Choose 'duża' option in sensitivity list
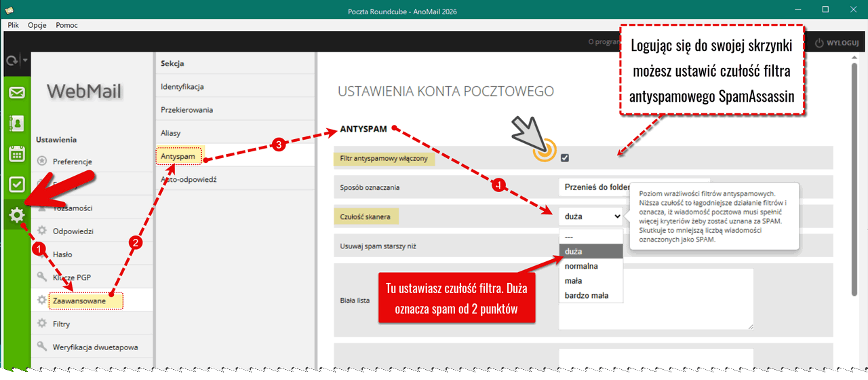868x380 pixels. (591, 251)
